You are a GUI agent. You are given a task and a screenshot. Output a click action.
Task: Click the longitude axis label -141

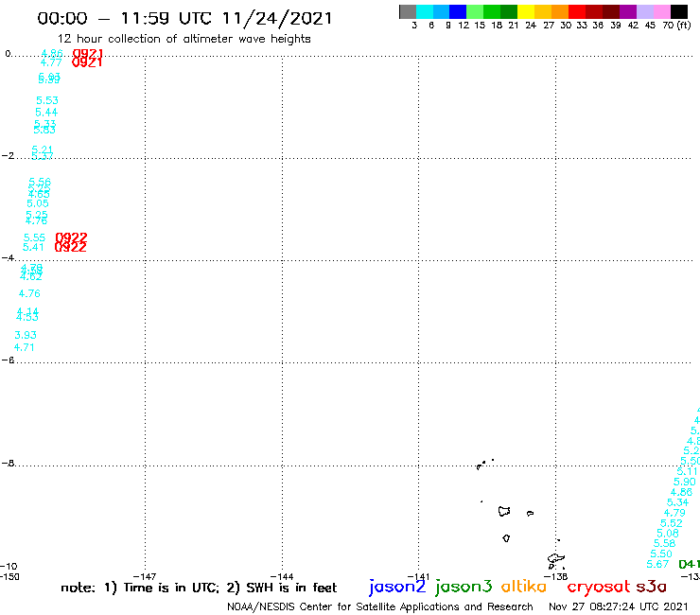tap(418, 576)
